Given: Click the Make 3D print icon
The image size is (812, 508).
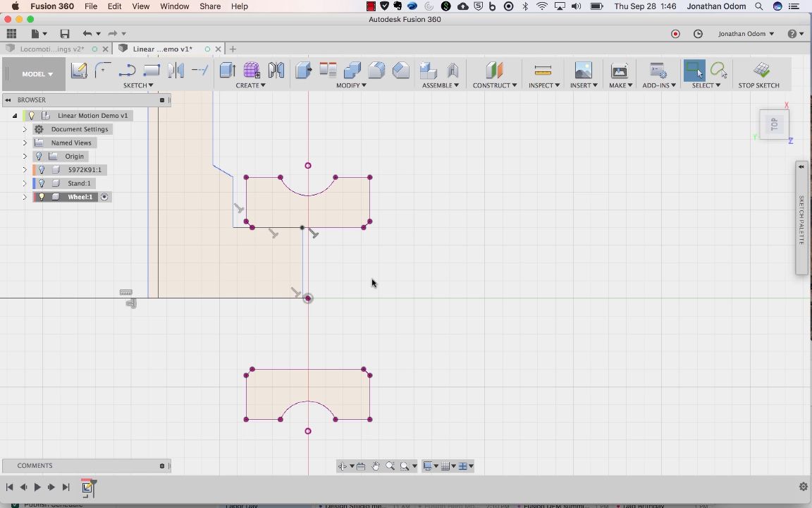Looking at the screenshot, I should (620, 70).
